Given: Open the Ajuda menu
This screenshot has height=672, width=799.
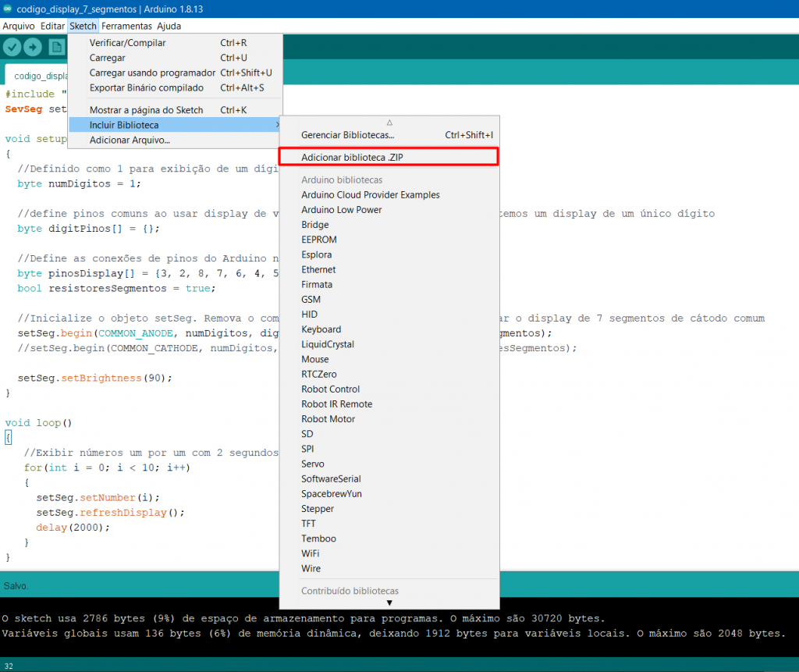Looking at the screenshot, I should [x=167, y=26].
